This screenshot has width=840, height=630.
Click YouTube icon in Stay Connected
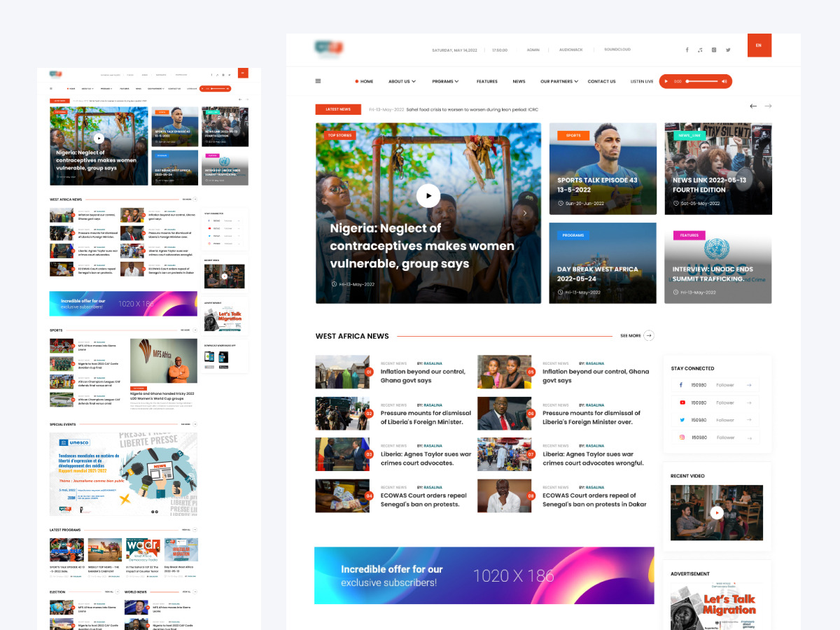[682, 402]
